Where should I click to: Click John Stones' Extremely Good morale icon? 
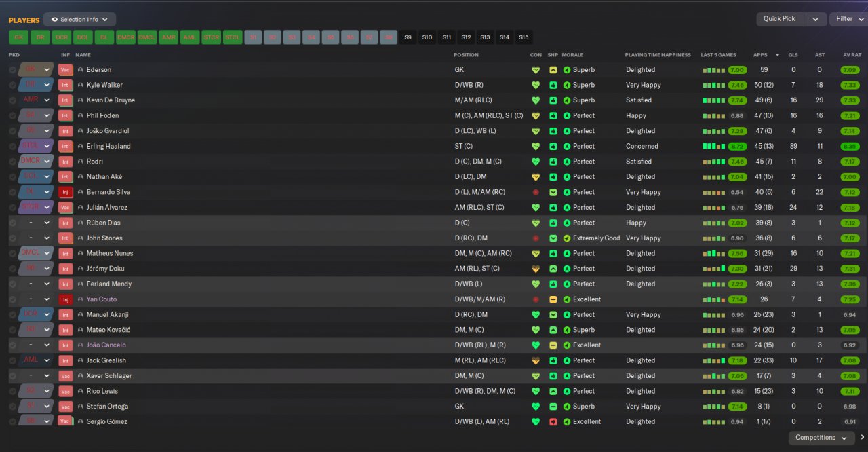coord(567,238)
